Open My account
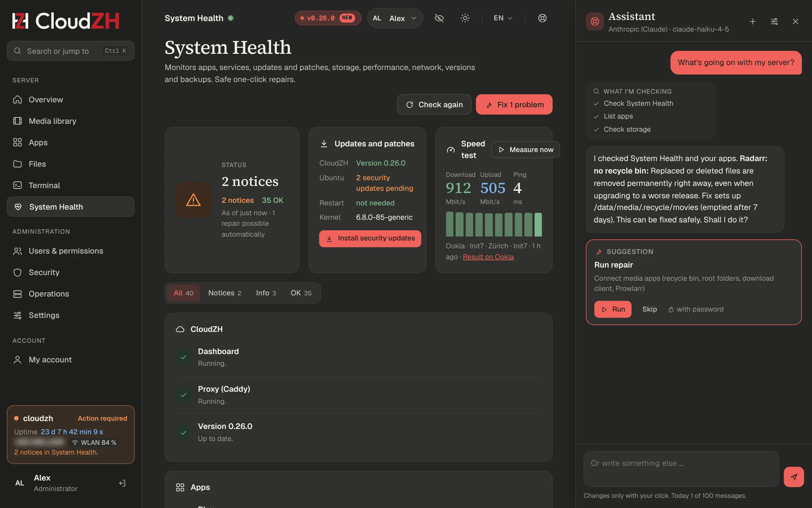The height and width of the screenshot is (508, 812). (71, 360)
